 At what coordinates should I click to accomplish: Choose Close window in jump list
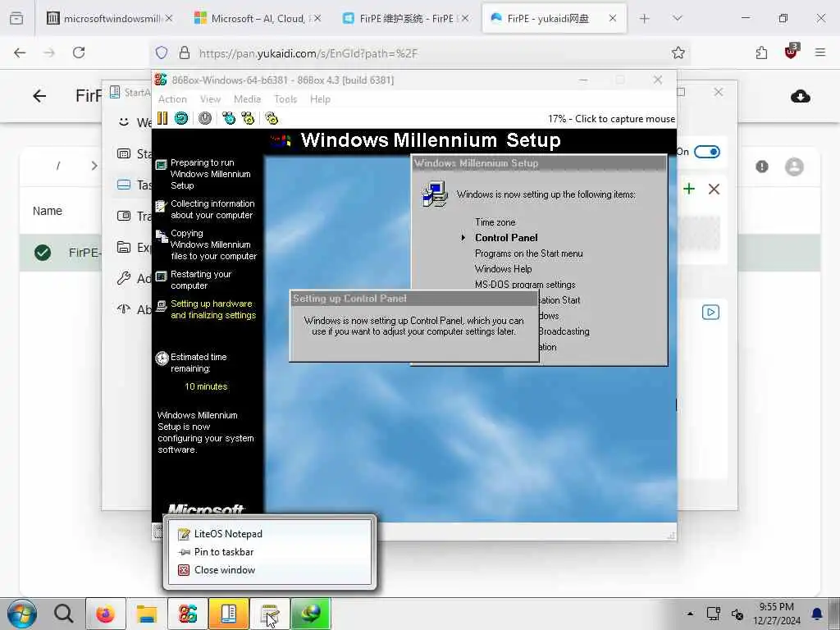[x=269, y=570]
